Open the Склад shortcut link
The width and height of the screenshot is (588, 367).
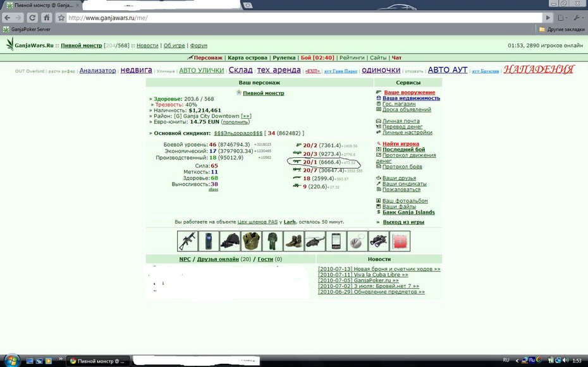240,70
